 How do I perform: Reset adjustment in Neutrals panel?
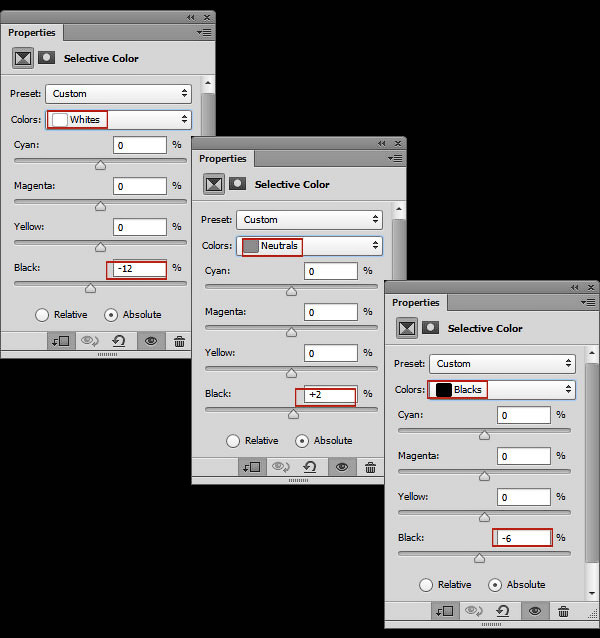[310, 467]
